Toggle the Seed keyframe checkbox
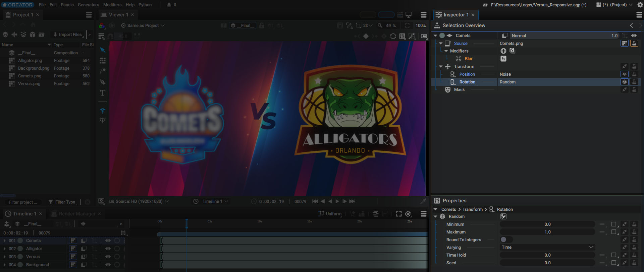The image size is (644, 272). click(x=614, y=263)
